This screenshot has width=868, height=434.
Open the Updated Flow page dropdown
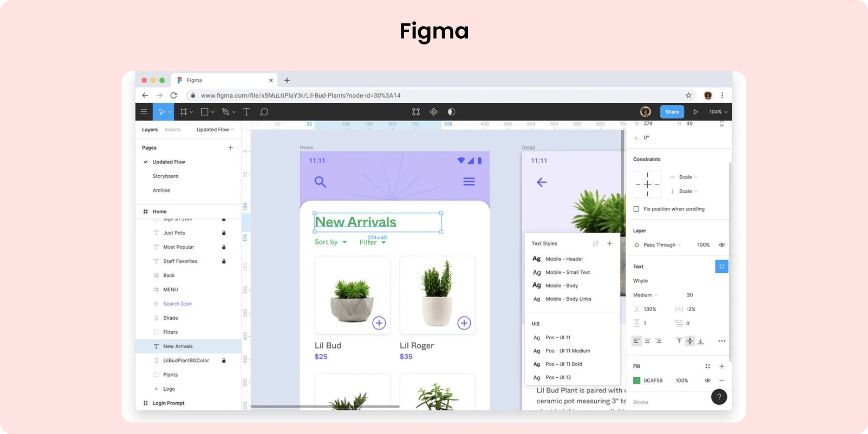tap(215, 130)
